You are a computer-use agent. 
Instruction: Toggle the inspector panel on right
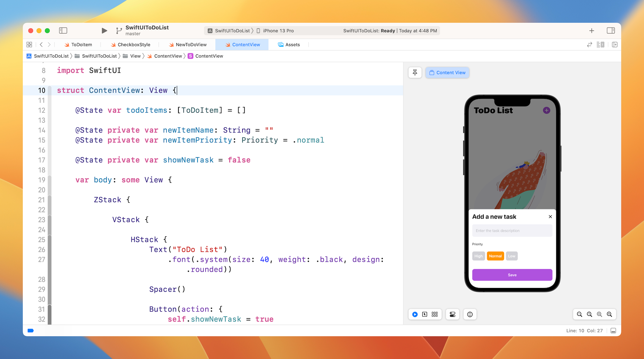click(610, 31)
